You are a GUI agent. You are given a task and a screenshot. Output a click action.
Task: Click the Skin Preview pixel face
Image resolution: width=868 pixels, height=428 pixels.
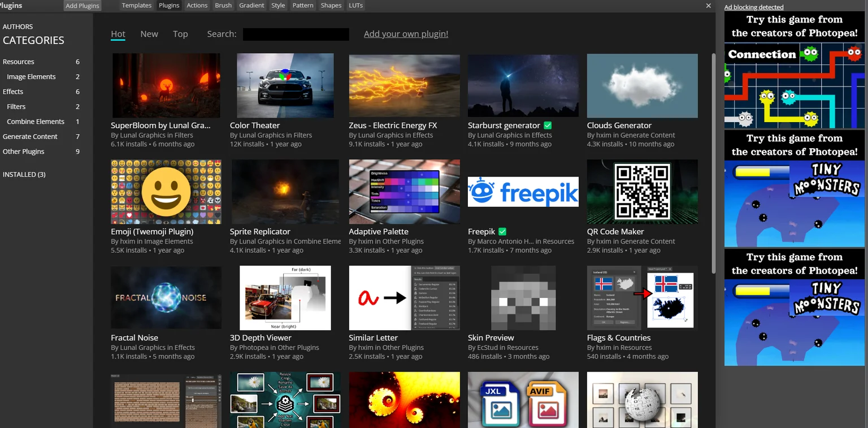[523, 298]
